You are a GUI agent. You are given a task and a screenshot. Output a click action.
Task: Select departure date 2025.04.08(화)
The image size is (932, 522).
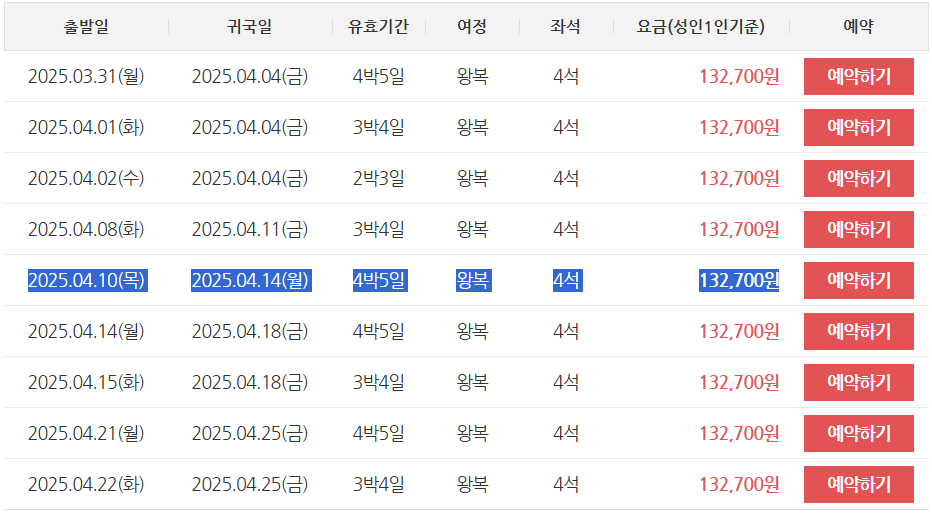(x=86, y=229)
